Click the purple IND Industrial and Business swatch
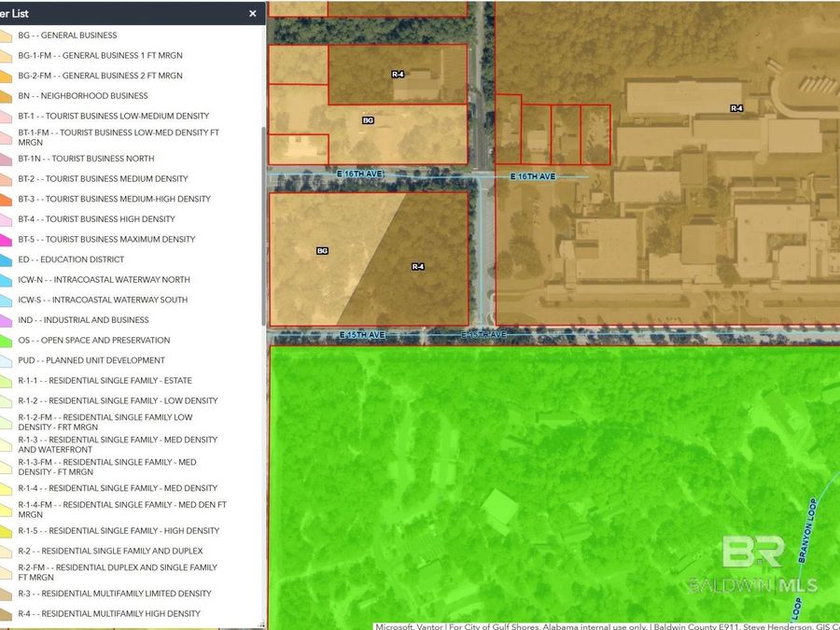840x630 pixels. (6, 320)
